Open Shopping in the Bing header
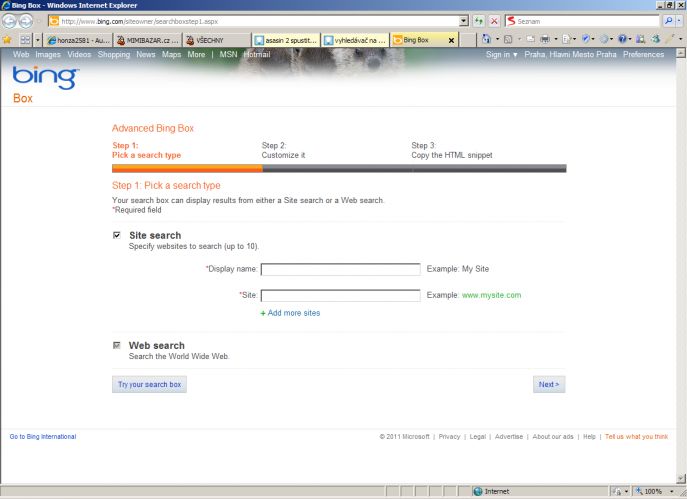The height and width of the screenshot is (499, 687). (114, 54)
